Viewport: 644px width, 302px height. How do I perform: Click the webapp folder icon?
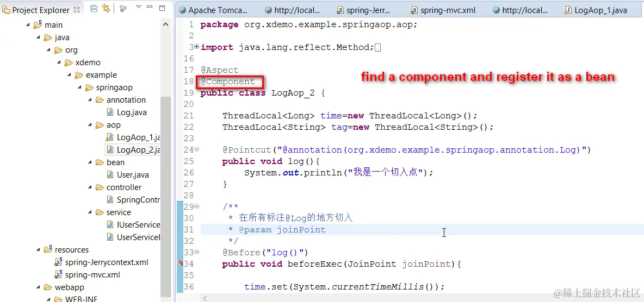point(48,287)
